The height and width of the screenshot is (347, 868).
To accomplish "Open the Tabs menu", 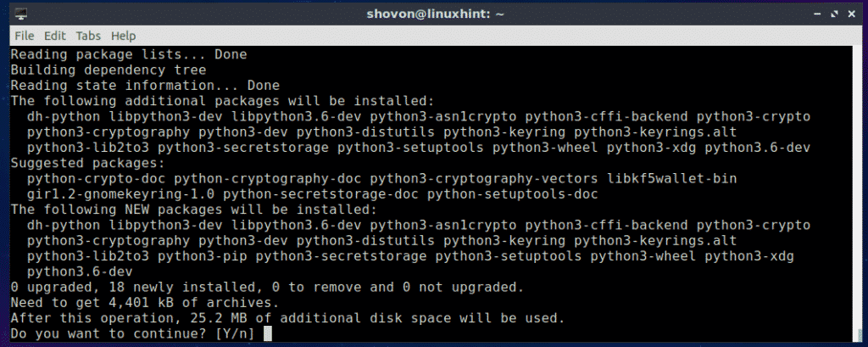I will (x=88, y=36).
